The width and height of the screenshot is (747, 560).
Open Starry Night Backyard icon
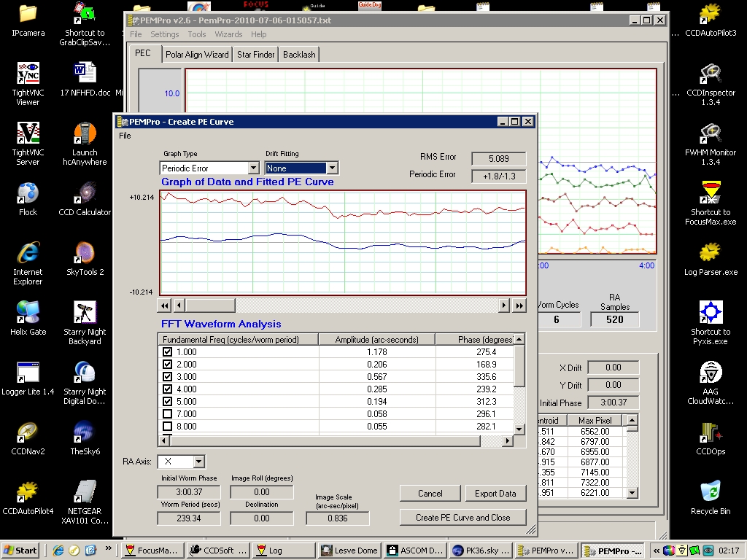pos(85,323)
